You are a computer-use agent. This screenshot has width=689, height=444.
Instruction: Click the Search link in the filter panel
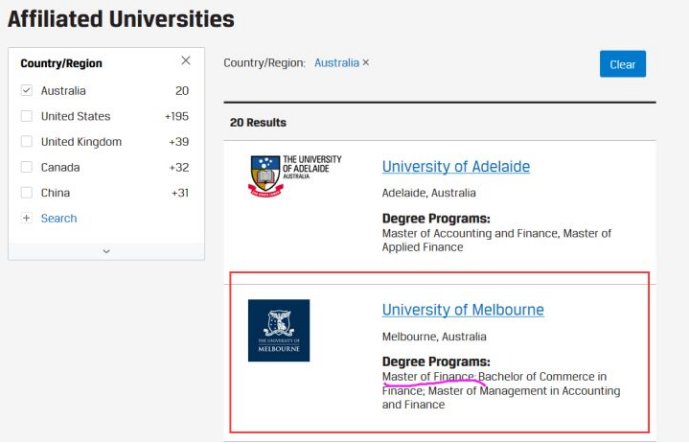pyautogui.click(x=59, y=218)
